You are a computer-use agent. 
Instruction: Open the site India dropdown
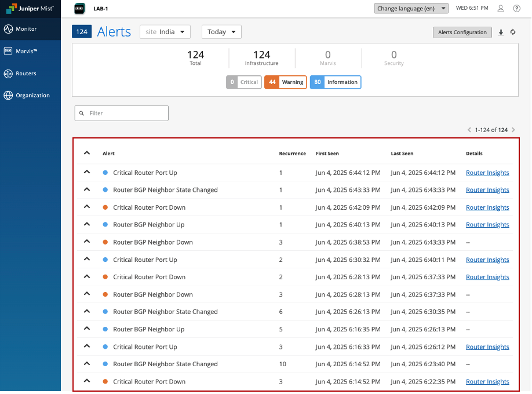point(165,32)
